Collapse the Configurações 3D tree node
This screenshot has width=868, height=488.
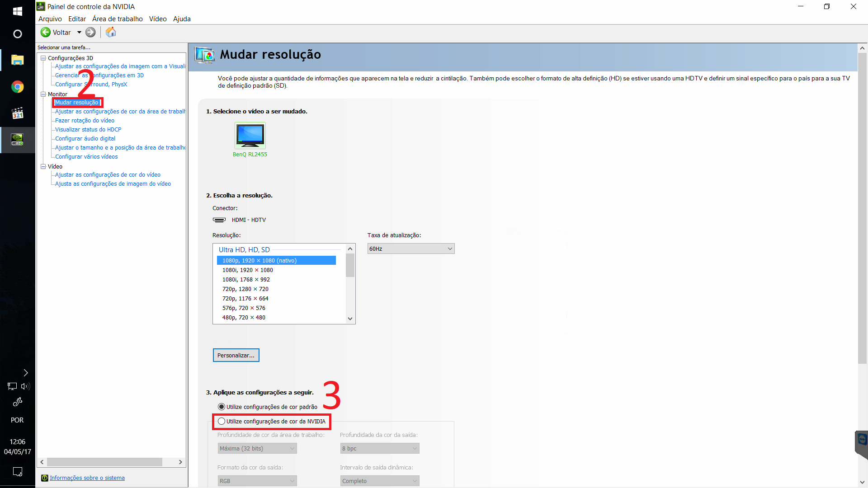click(x=43, y=58)
